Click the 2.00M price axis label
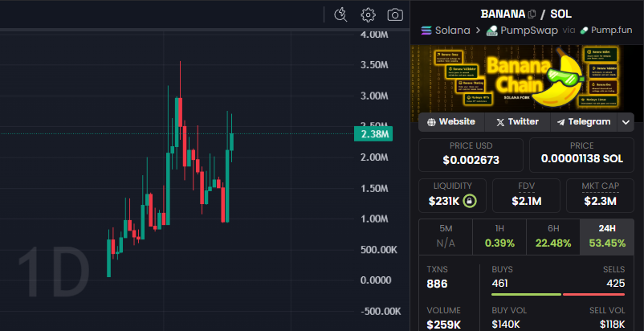Viewport: 644px width, 331px height. [x=374, y=157]
